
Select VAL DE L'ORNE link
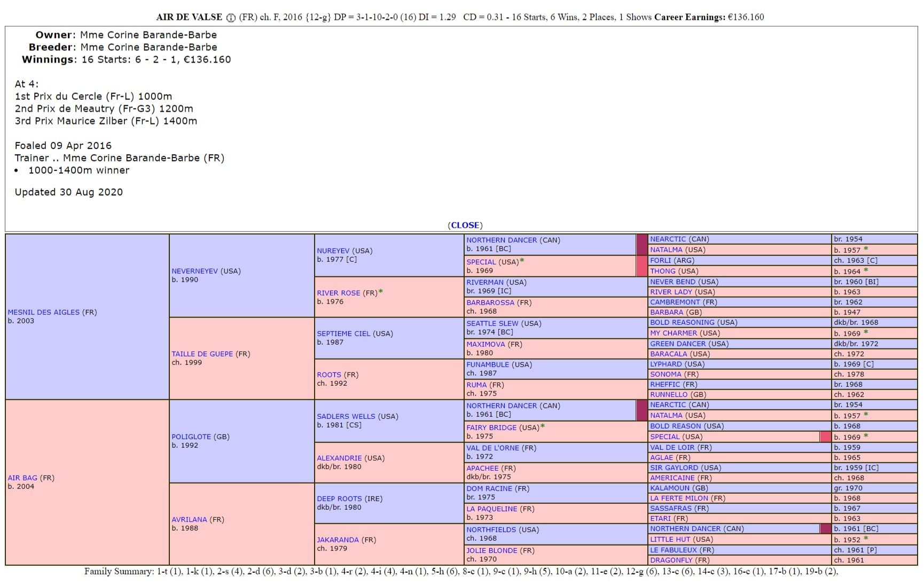493,448
